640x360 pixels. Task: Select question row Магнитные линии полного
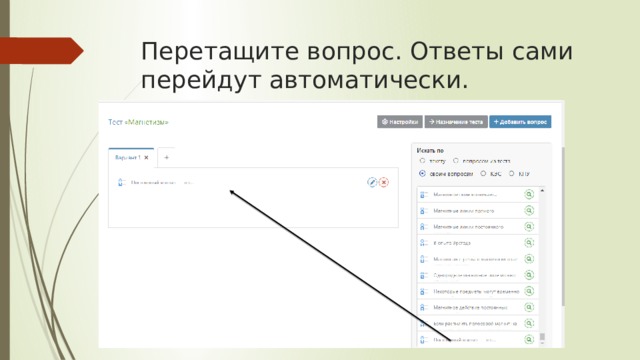pyautogui.click(x=478, y=211)
